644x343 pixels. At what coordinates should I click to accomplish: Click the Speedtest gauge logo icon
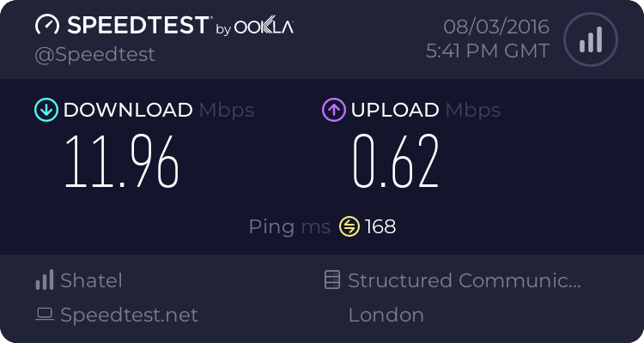[47, 26]
